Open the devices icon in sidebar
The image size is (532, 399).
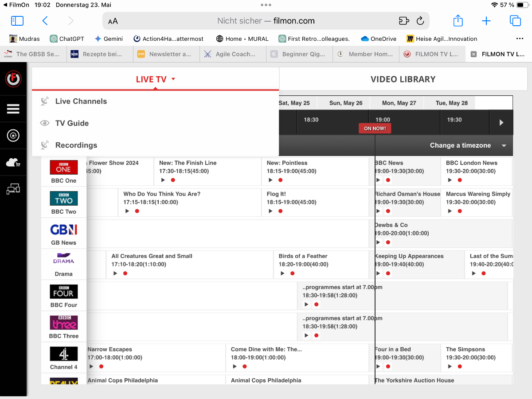click(13, 189)
